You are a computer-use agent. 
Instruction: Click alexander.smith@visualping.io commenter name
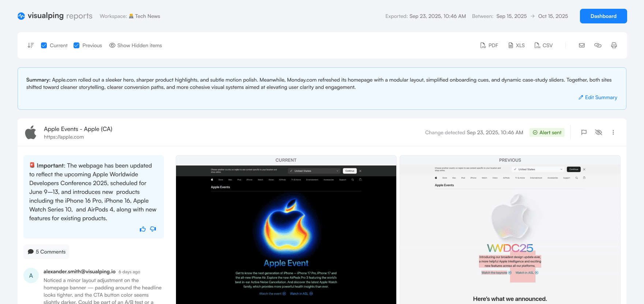pos(79,271)
